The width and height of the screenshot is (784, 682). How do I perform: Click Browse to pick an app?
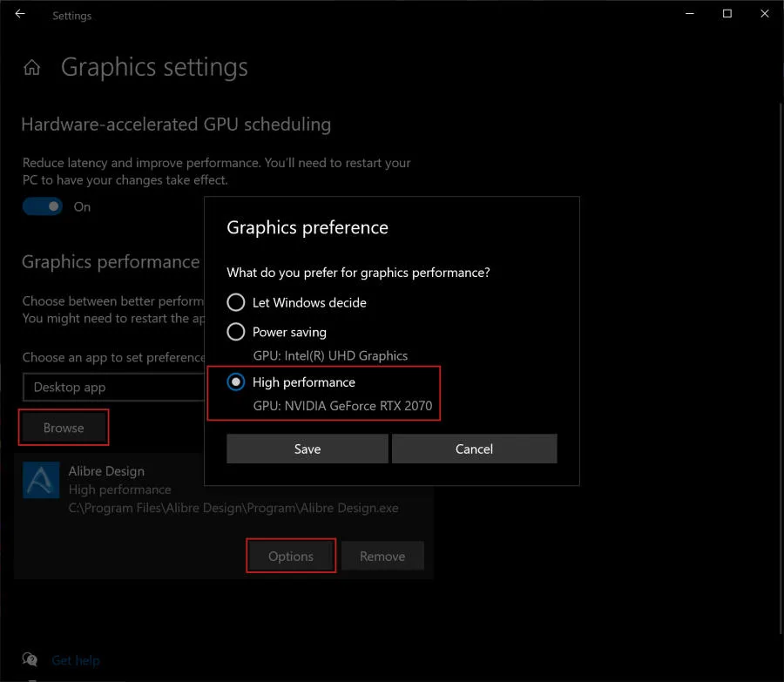pos(64,428)
